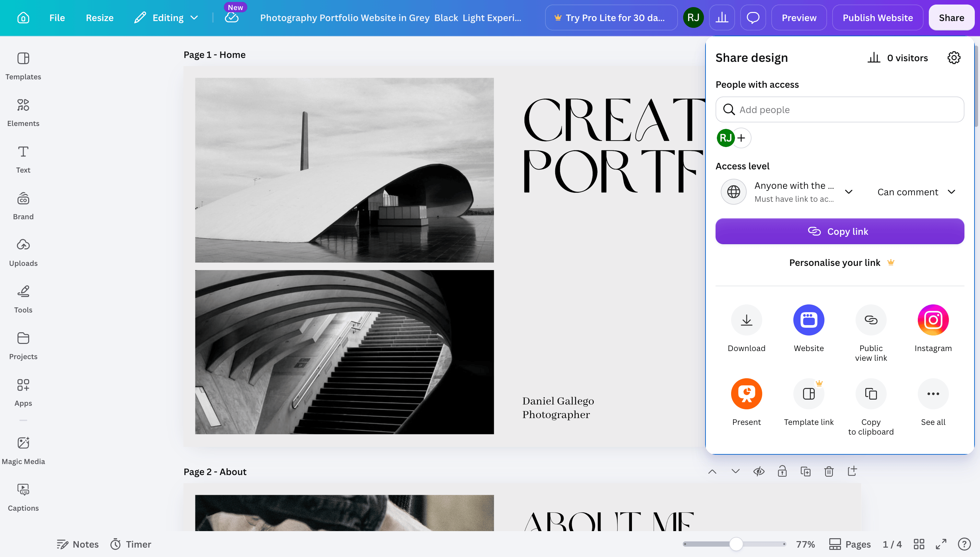Click the Pages view button
Image resolution: width=980 pixels, height=557 pixels.
pos(849,544)
